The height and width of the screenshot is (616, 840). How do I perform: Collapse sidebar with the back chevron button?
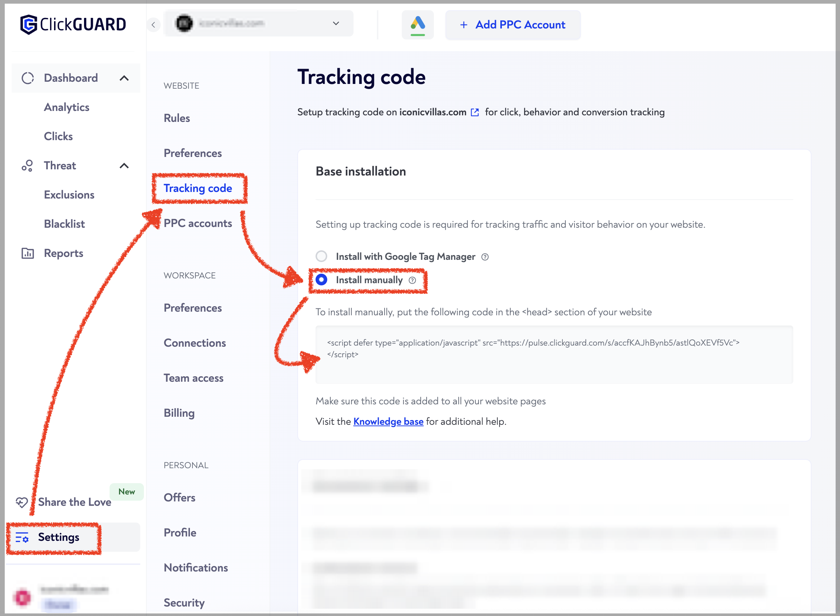(153, 24)
